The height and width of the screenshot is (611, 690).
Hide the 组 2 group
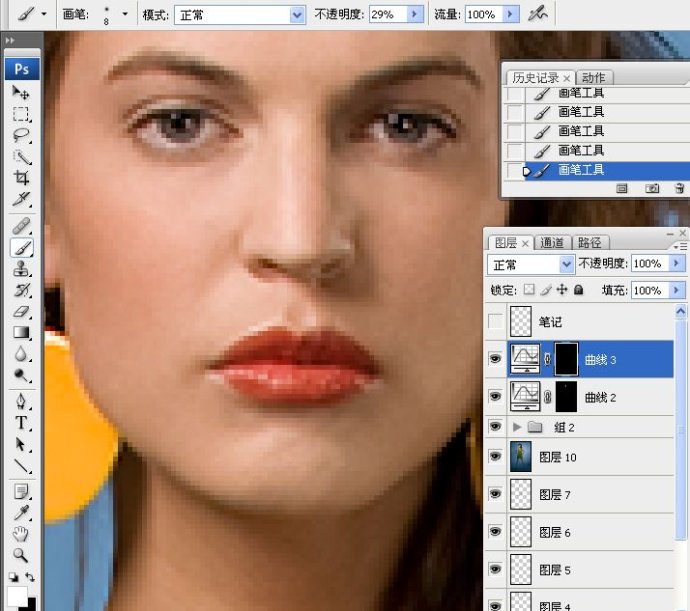[495, 427]
